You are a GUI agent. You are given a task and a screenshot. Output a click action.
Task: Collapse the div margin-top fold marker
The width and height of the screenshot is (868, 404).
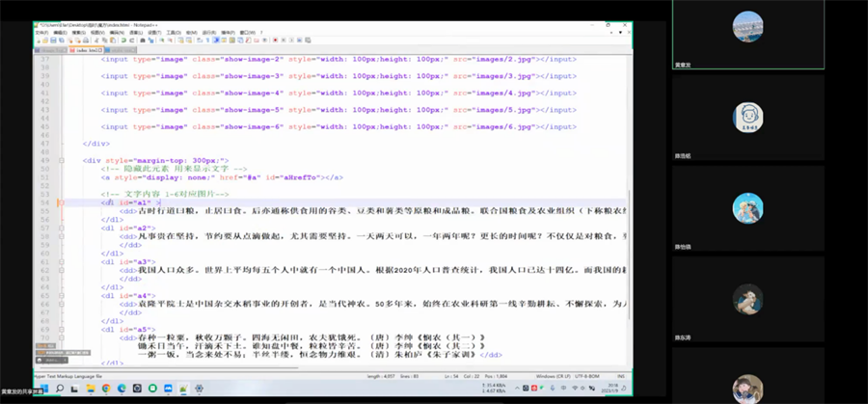tap(60, 160)
